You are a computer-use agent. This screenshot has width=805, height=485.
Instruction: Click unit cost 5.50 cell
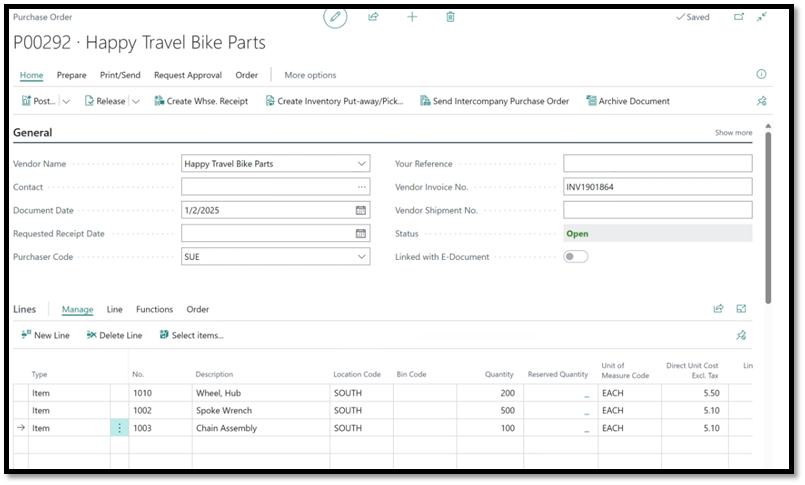[x=695, y=393]
